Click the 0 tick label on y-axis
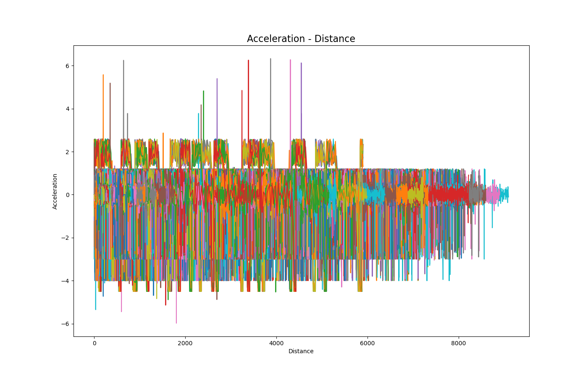The width and height of the screenshot is (588, 378). (x=67, y=195)
